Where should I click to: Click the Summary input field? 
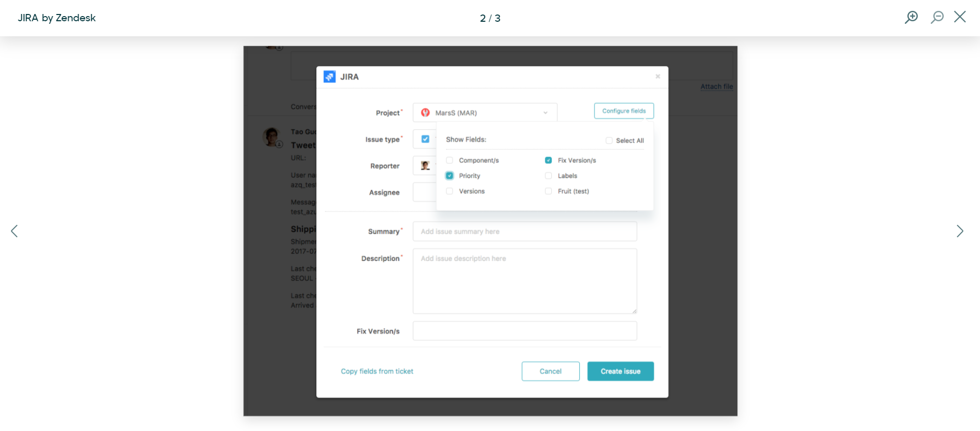point(525,232)
